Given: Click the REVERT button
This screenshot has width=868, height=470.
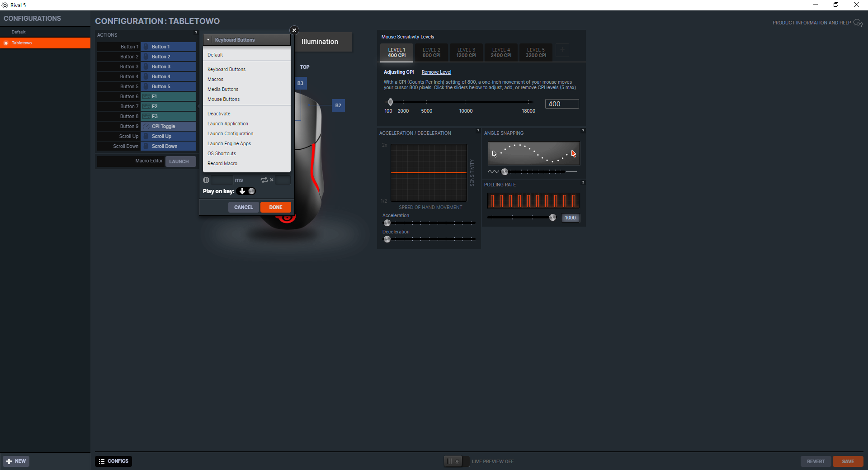Looking at the screenshot, I should (816, 461).
